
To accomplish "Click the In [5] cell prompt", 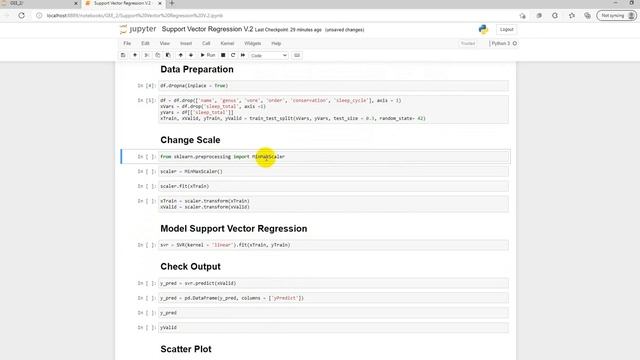I will [x=147, y=100].
